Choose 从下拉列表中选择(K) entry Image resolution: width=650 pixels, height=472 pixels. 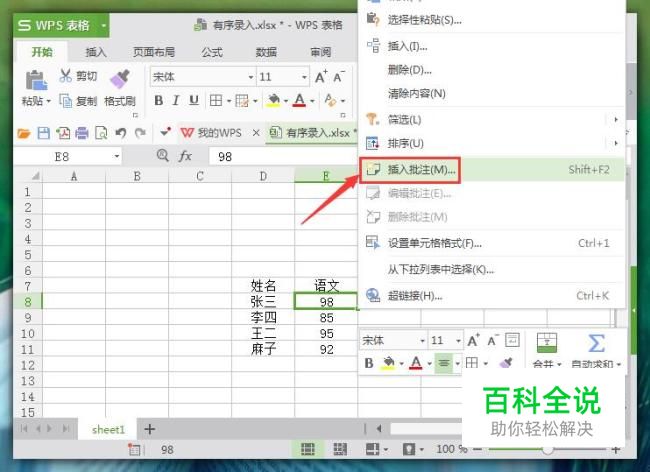492,269
